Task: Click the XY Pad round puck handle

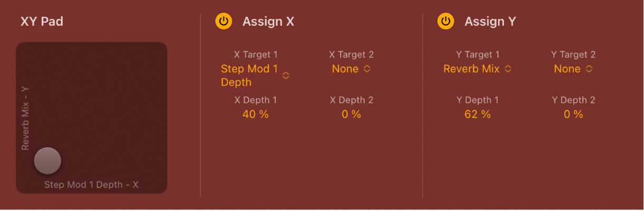Action: 47,160
